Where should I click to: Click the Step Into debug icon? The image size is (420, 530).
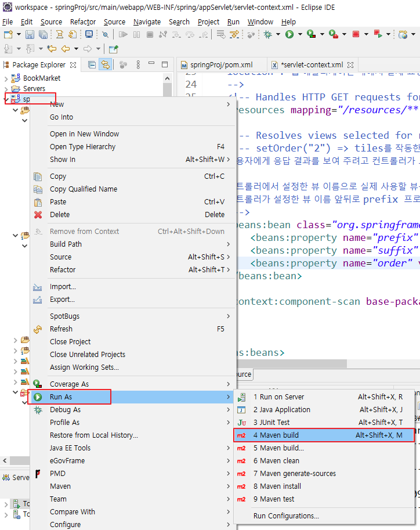(x=176, y=34)
